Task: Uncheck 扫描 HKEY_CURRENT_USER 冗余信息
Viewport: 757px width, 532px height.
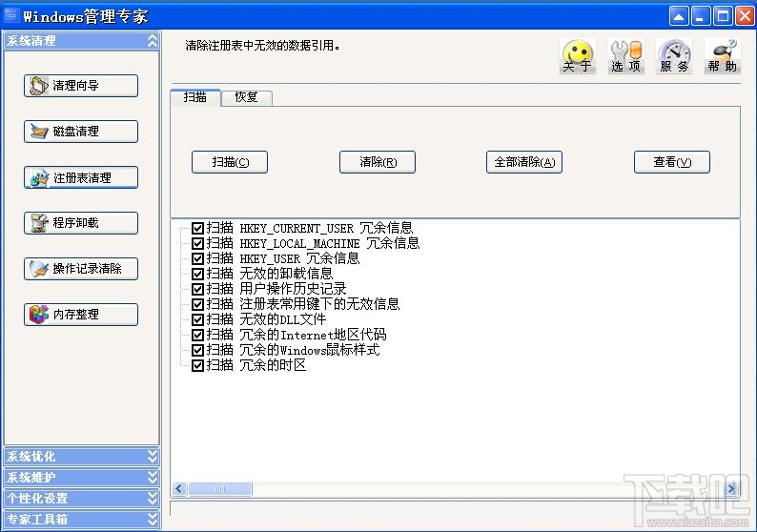Action: pos(197,228)
